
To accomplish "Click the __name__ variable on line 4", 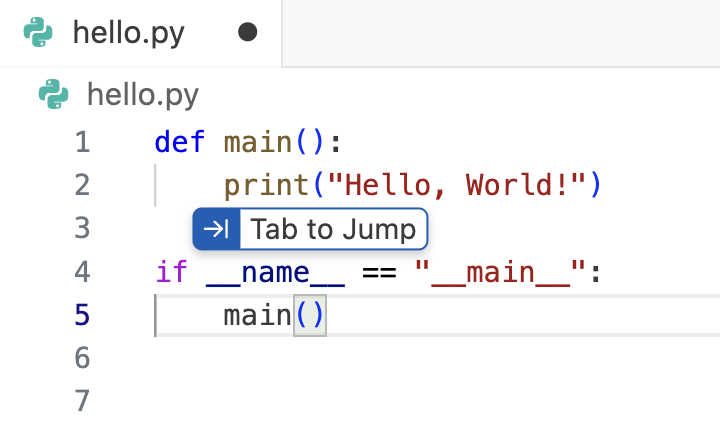I will pos(275,273).
